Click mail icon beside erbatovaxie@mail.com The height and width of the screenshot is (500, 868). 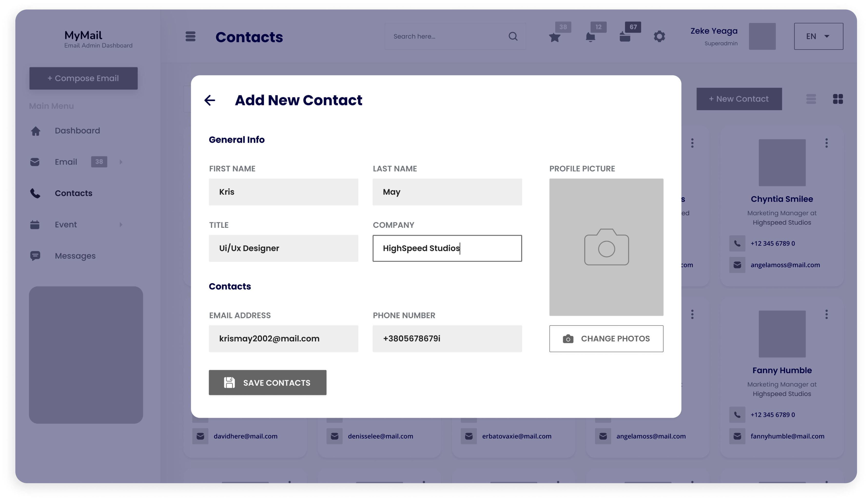coord(469,436)
